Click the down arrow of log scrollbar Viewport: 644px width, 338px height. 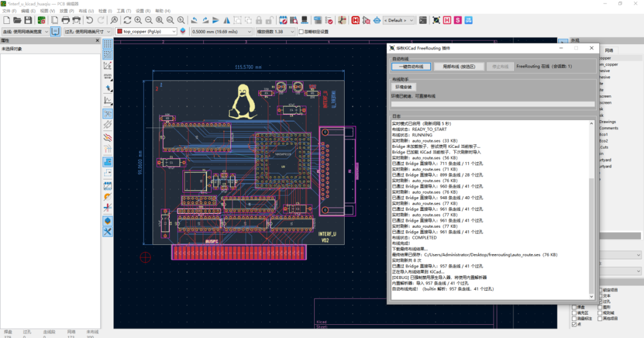pyautogui.click(x=592, y=296)
